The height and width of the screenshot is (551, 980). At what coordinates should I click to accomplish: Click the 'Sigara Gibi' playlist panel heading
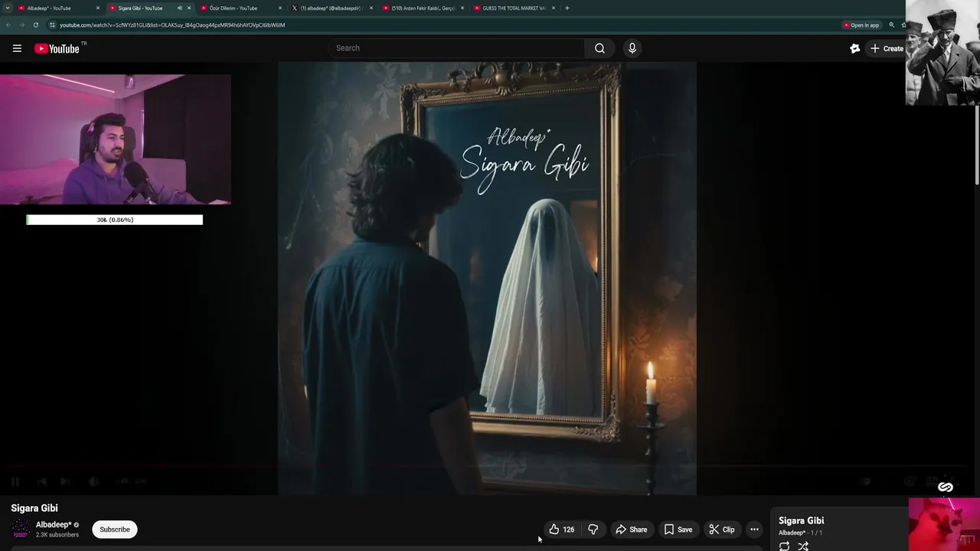click(801, 520)
